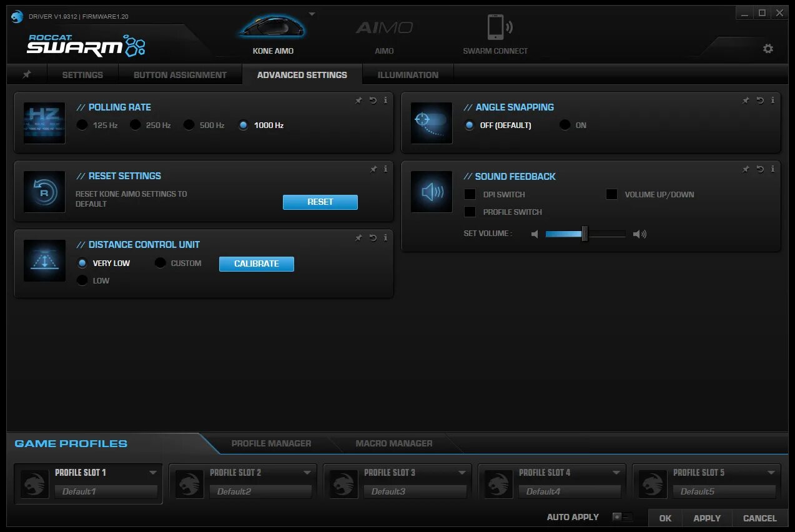Screen dimensions: 795x532
Task: Open Profile Slot 3 dropdown arrow
Action: click(x=462, y=473)
